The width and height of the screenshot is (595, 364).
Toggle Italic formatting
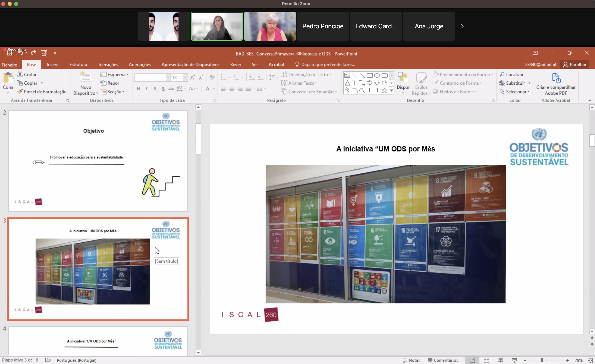(x=146, y=89)
